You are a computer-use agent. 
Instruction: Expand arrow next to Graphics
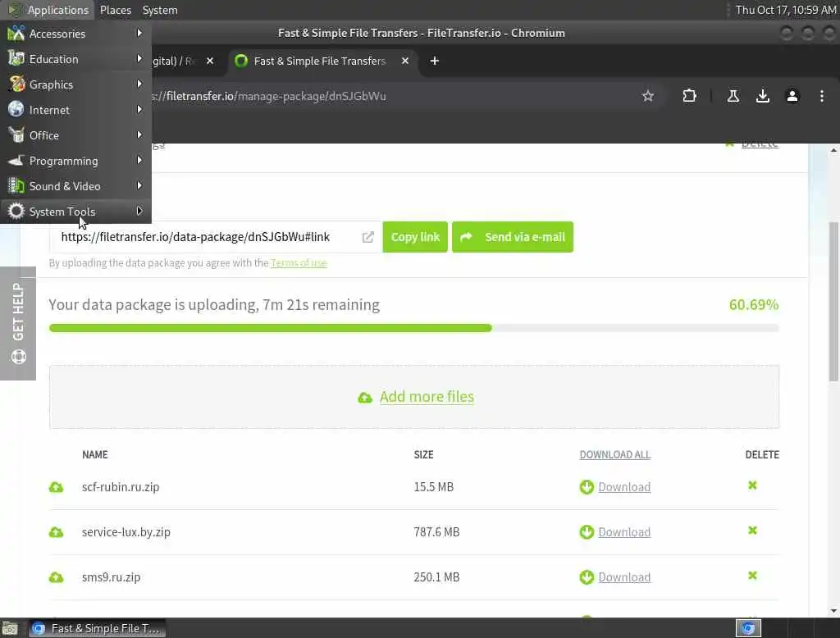(x=139, y=84)
